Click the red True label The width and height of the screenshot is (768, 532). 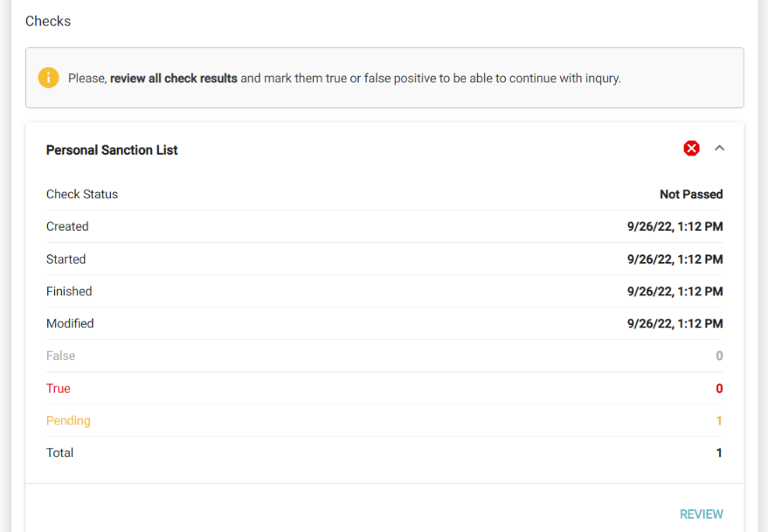point(59,389)
